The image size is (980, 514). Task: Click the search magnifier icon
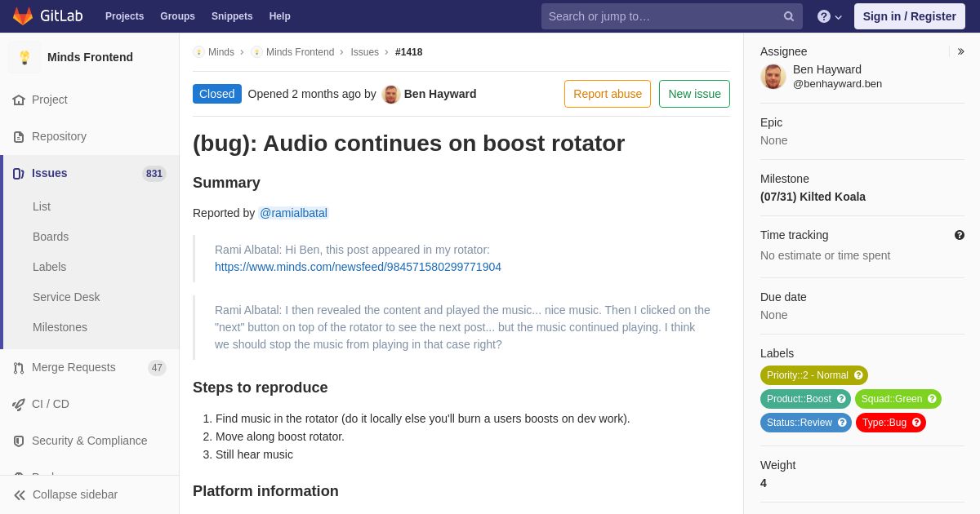coord(789,16)
